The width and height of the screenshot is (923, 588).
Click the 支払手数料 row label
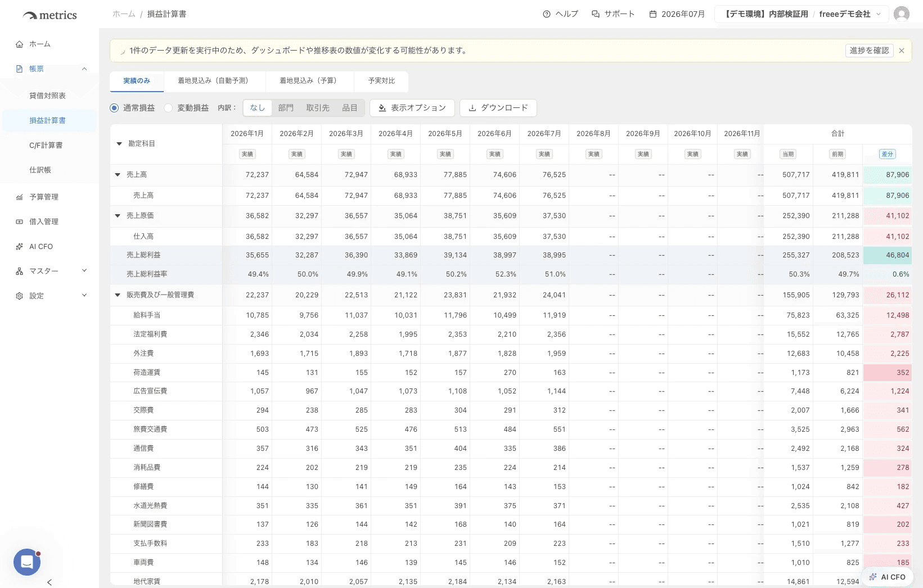(150, 544)
